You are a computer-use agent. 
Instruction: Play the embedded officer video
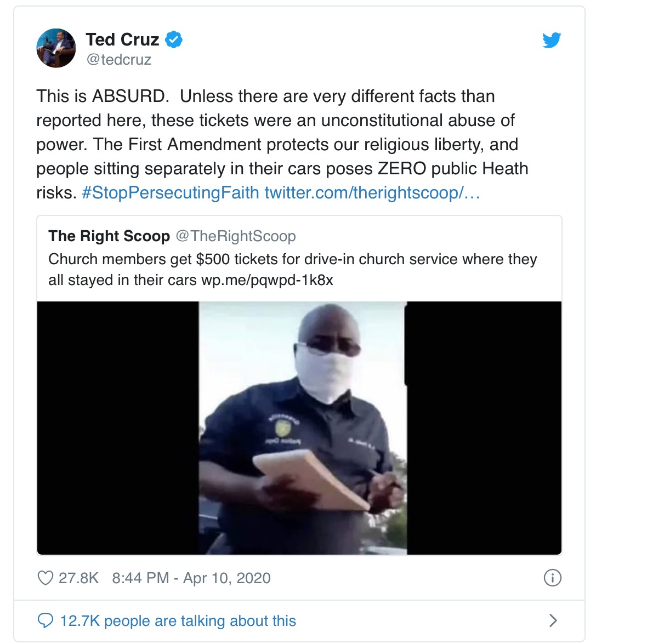(x=299, y=428)
